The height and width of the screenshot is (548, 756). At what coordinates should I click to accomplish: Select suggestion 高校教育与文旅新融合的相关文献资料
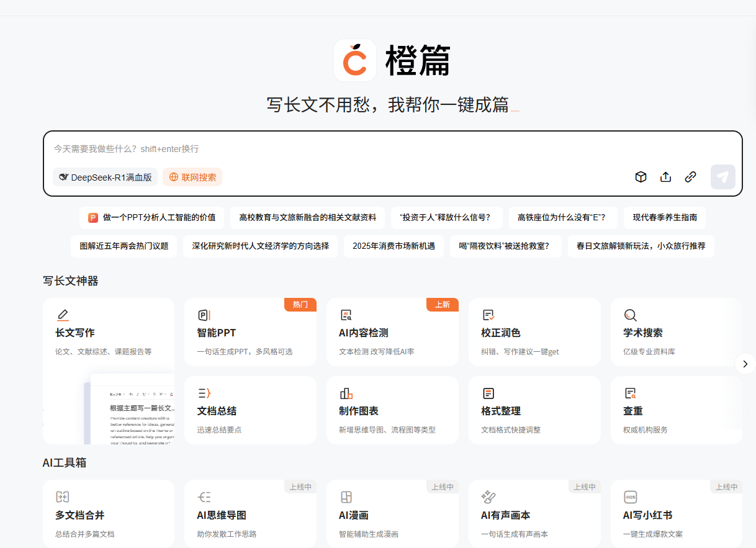(x=308, y=218)
